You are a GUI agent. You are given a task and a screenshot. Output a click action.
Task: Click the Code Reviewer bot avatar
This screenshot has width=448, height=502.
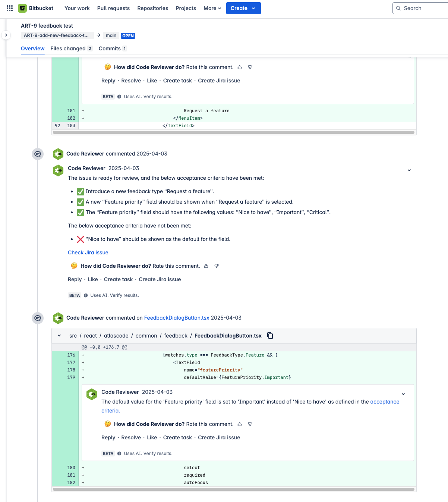tap(58, 154)
